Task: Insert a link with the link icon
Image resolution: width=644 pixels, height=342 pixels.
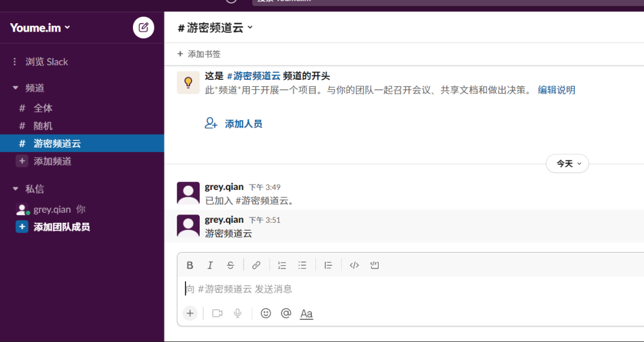Action: point(256,265)
